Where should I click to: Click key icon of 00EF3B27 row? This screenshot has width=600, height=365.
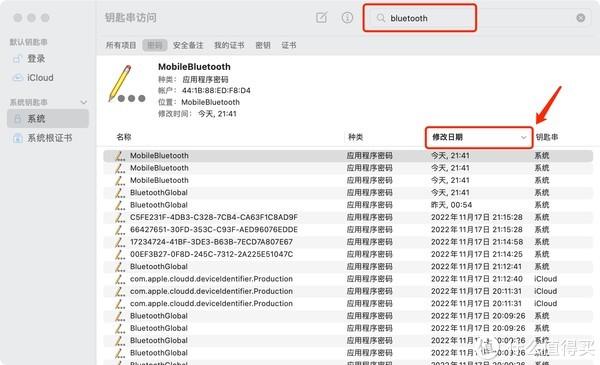tap(120, 254)
